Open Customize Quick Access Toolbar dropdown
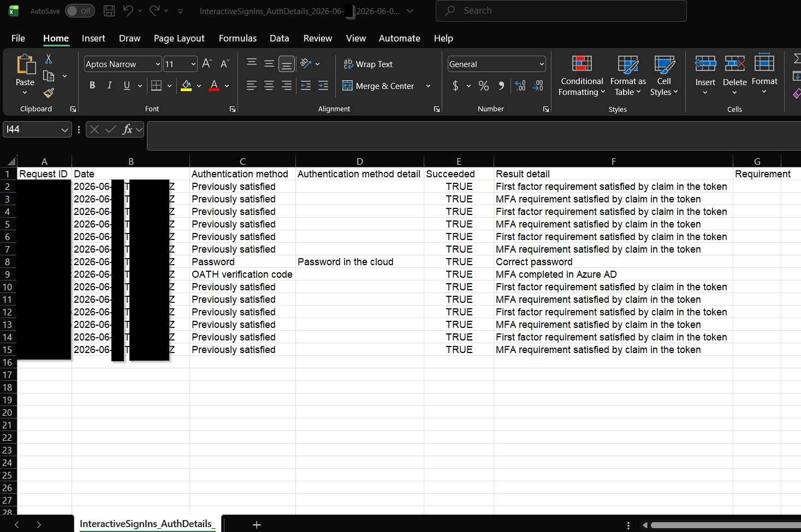 coord(180,11)
